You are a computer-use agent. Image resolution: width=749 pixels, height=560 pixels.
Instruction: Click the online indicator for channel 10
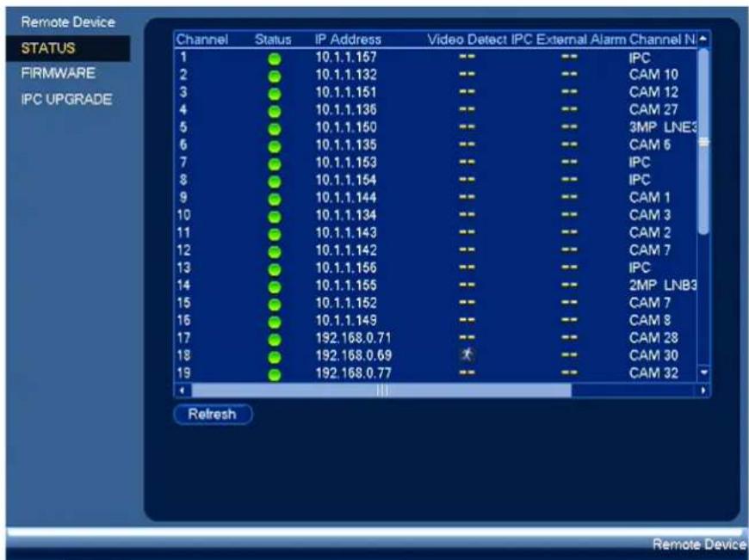coord(275,218)
